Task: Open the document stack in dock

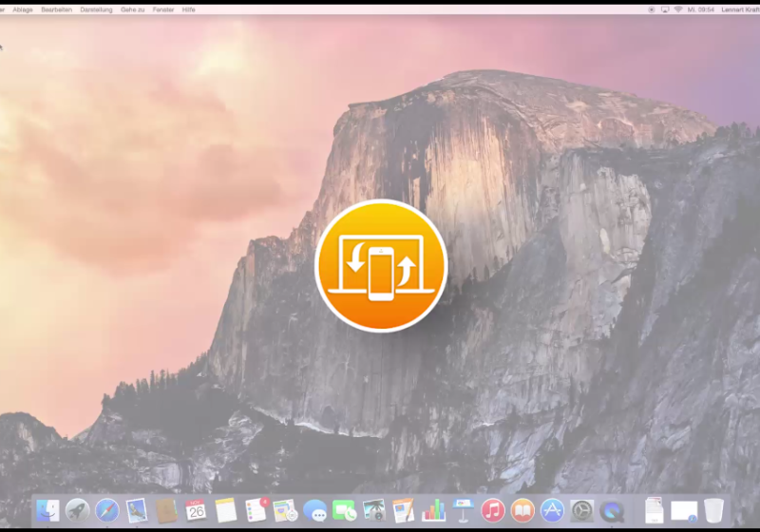Action: tap(655, 511)
